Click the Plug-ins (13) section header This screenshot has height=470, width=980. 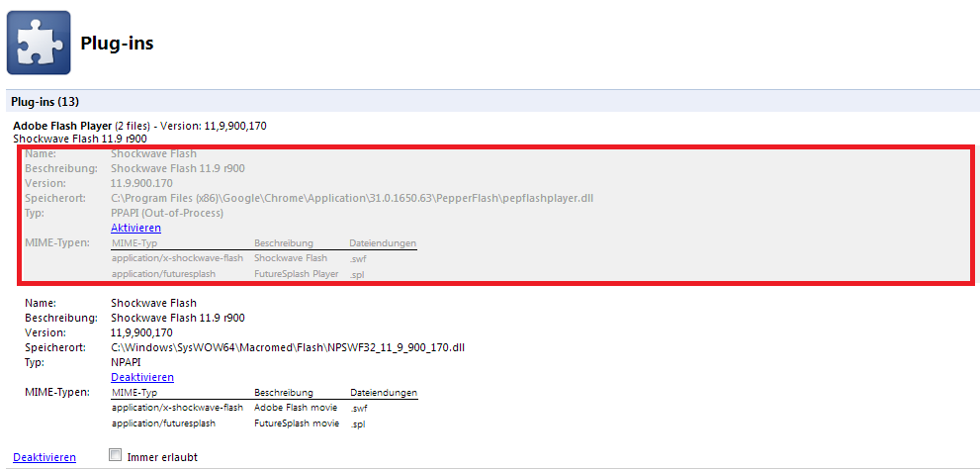pyautogui.click(x=490, y=101)
